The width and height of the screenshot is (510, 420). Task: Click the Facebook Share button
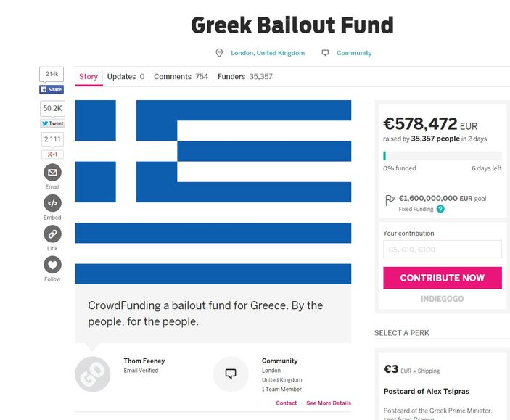[52, 89]
